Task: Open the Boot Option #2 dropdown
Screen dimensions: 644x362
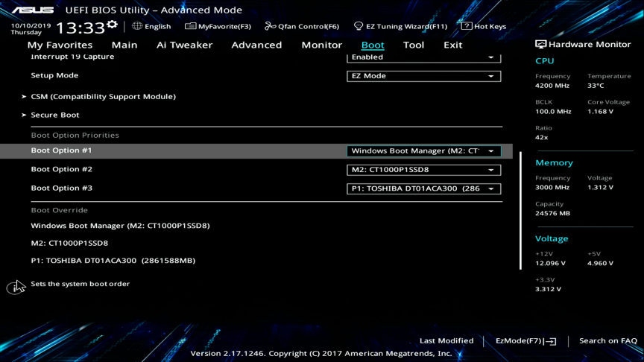Action: coord(424,170)
